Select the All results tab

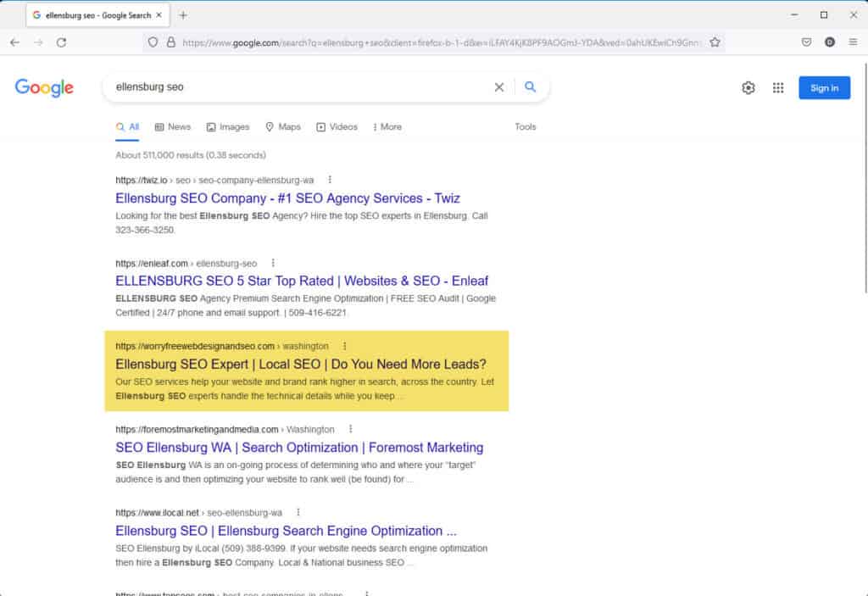point(127,127)
